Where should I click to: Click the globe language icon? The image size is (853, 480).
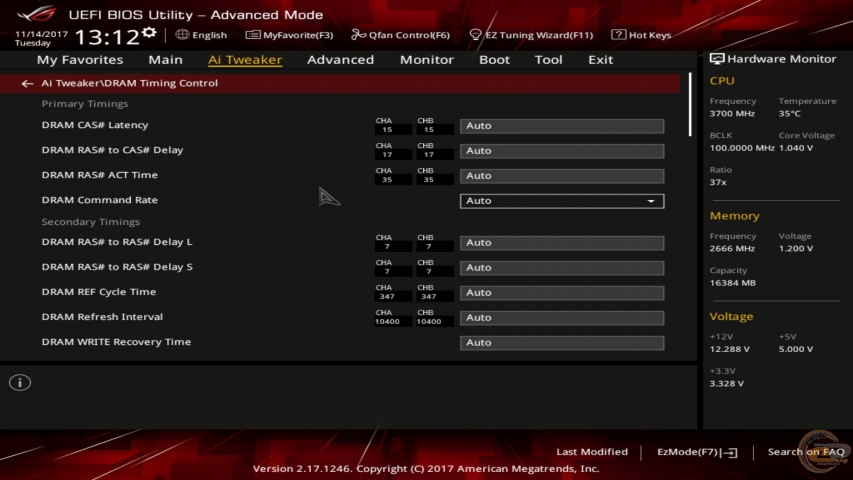(x=182, y=34)
